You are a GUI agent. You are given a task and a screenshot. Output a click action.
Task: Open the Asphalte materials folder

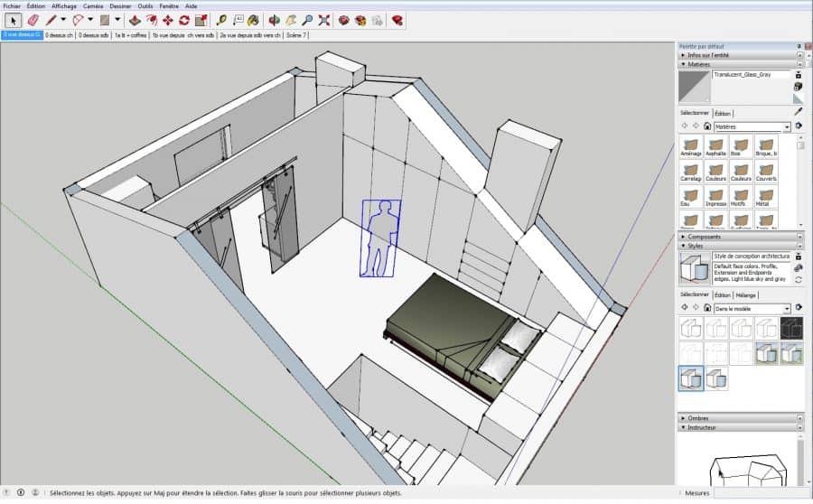[x=715, y=146]
